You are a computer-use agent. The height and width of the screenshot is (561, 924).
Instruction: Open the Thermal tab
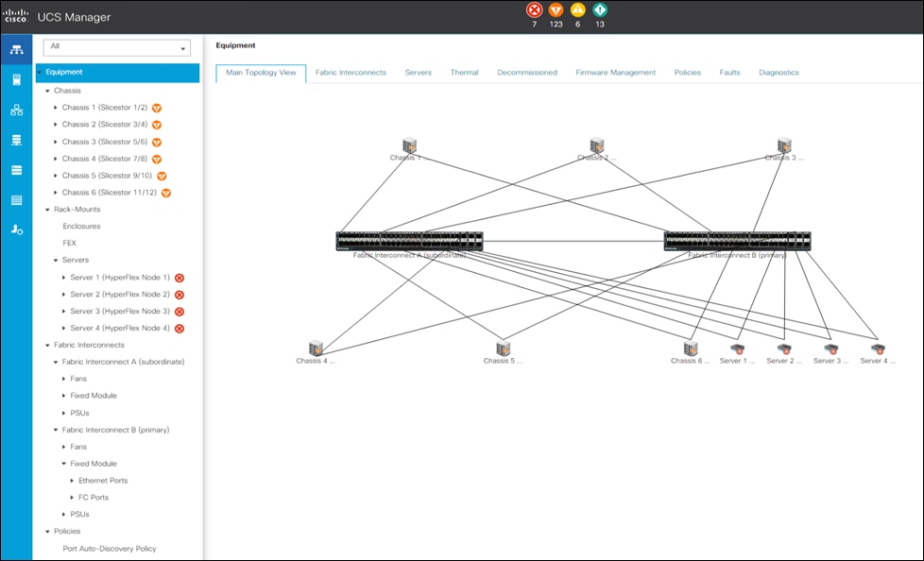(x=464, y=73)
